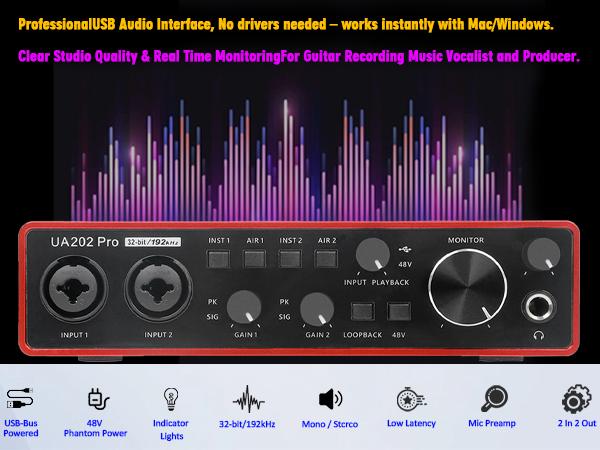Click the INPUT 2 combo jack
Screen dimensions: 600x450
(158, 290)
